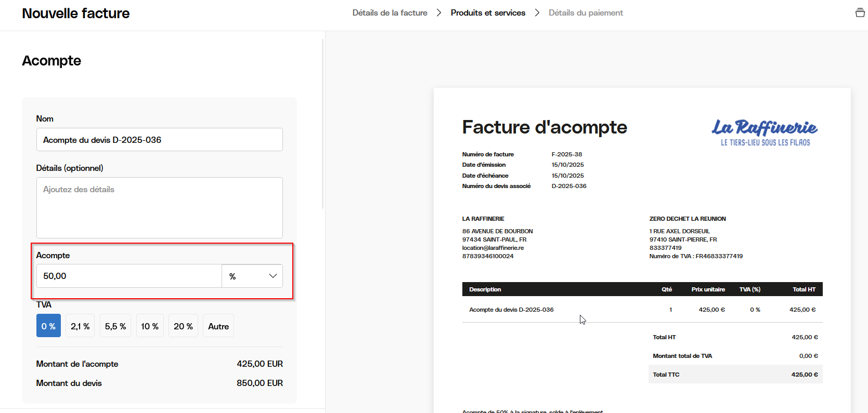Image resolution: width=868 pixels, height=413 pixels.
Task: Click the chevron after Détails de la facture
Action: click(x=439, y=12)
